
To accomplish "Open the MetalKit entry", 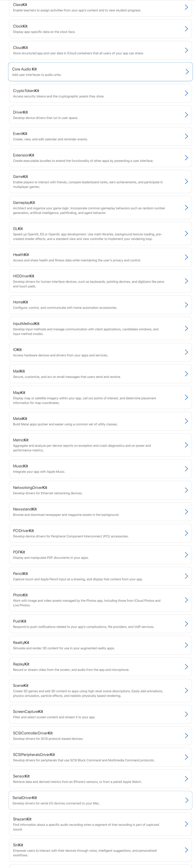I will point(100,421).
